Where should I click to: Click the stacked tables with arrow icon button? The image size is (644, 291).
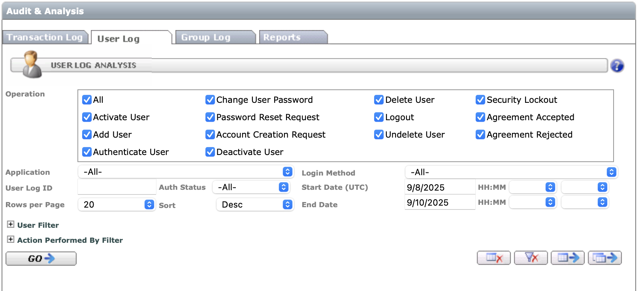click(604, 258)
